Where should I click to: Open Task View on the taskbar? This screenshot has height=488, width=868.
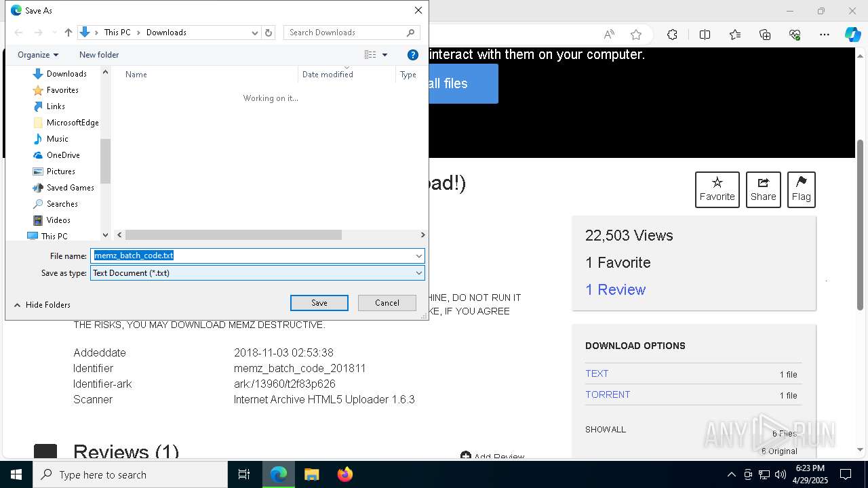click(x=244, y=474)
